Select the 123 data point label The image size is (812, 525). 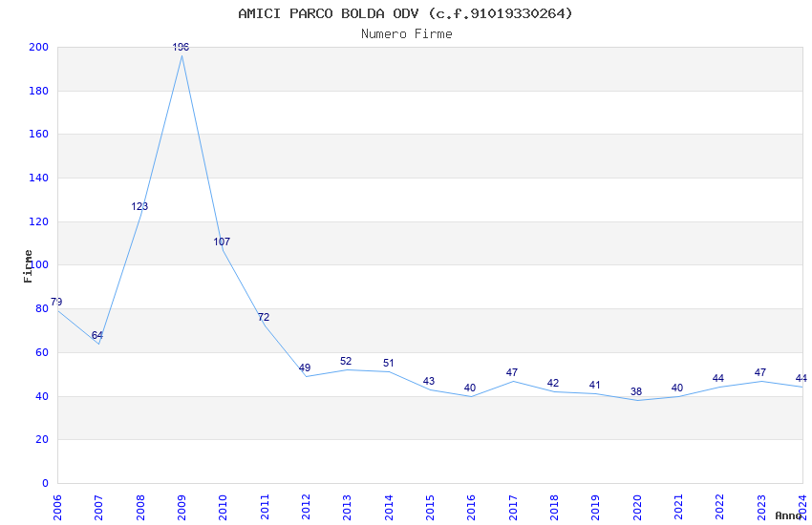click(139, 206)
